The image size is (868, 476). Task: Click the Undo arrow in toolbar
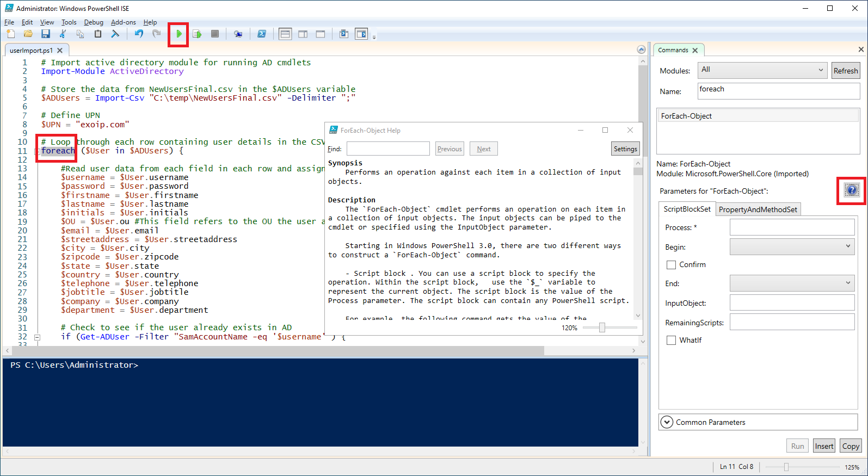coord(139,34)
